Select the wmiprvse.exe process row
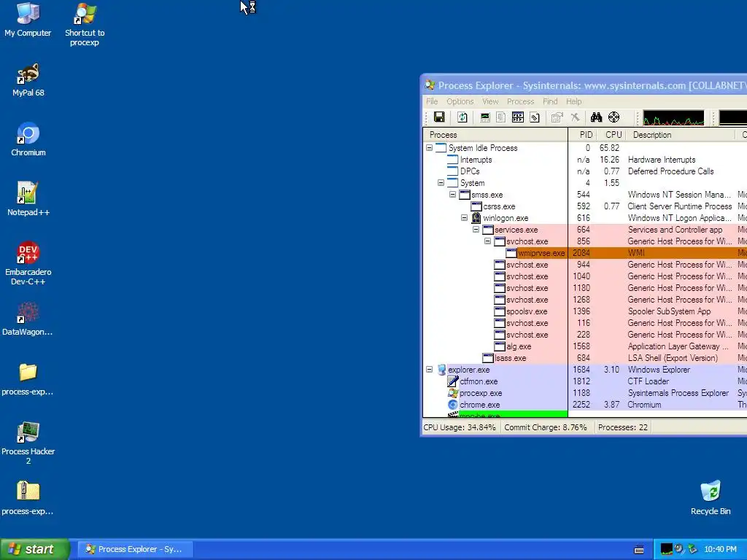 coord(585,253)
